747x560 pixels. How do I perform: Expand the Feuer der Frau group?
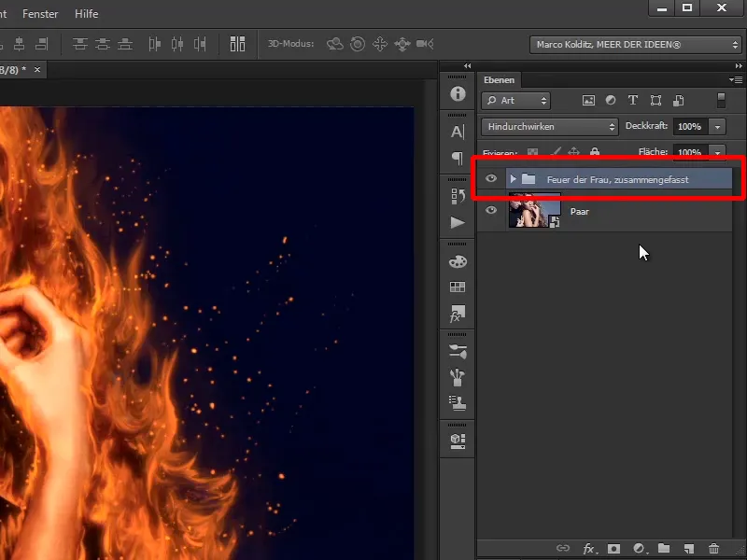(513, 179)
